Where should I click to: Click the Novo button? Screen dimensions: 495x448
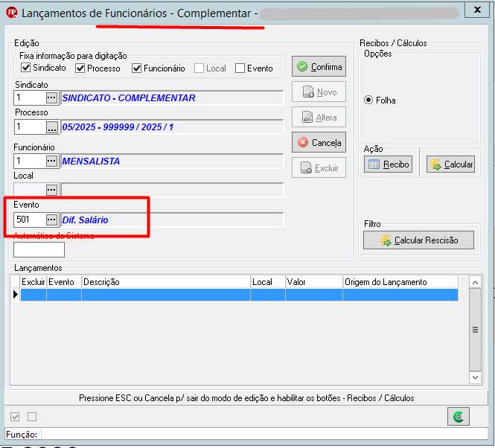click(319, 92)
